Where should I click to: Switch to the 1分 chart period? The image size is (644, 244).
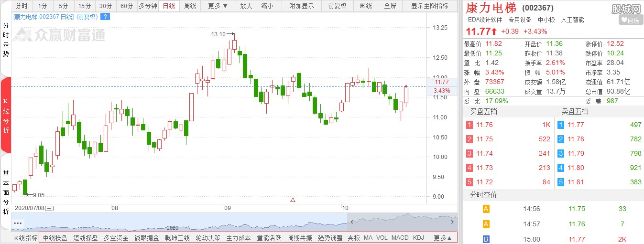[x=43, y=6]
